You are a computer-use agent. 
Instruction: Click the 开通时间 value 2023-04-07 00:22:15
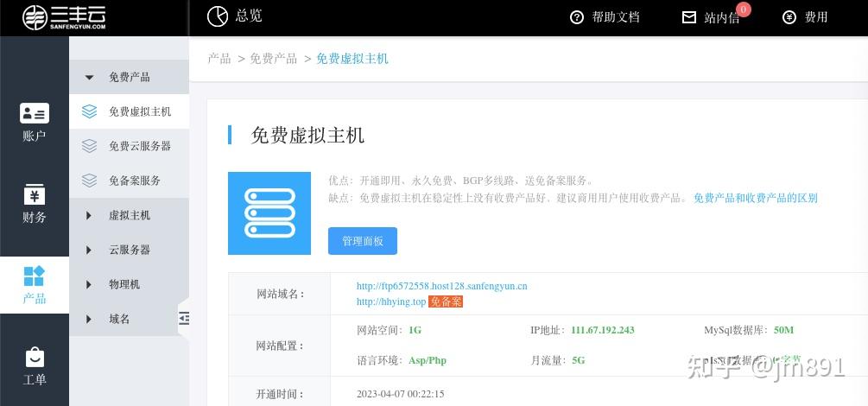(x=400, y=395)
